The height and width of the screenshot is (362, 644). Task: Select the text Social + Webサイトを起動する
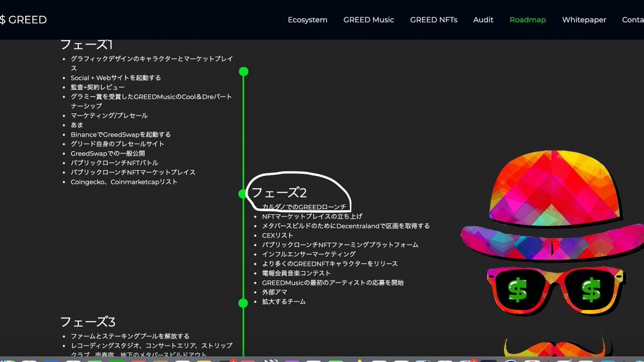coord(116,78)
